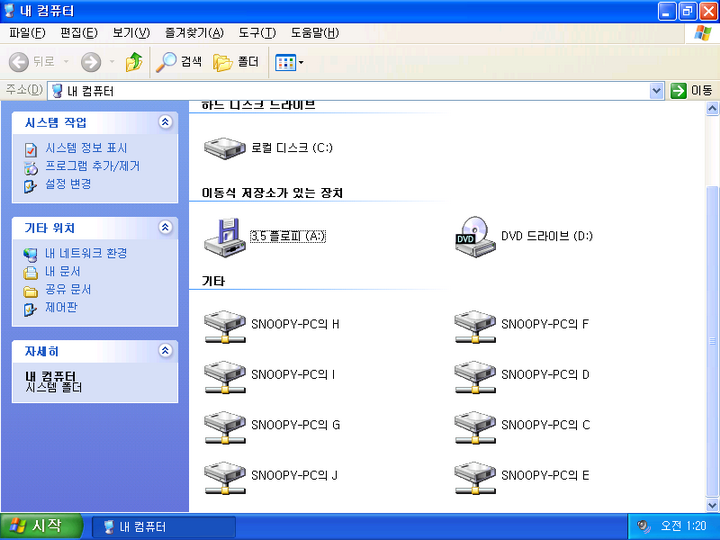Open 설정 변경 link
The image size is (720, 540).
point(68,184)
